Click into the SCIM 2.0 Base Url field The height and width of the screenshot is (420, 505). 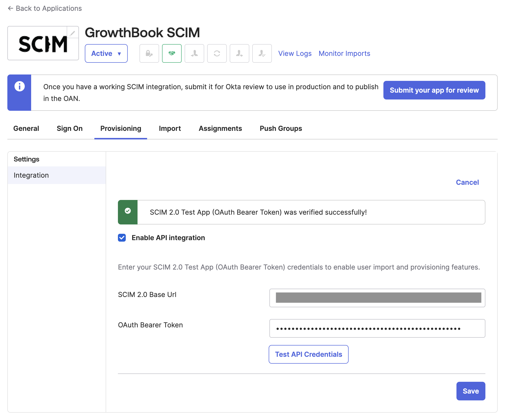(x=377, y=298)
